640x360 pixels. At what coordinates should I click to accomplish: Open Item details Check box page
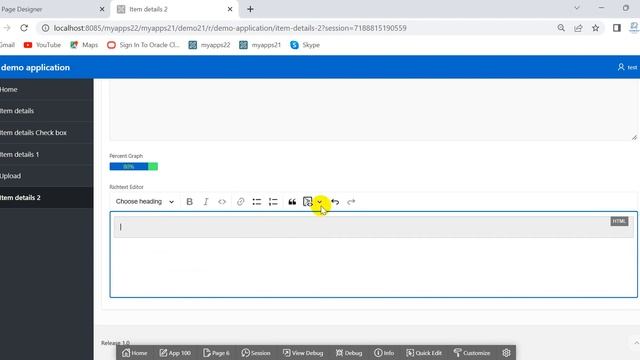tap(47, 133)
